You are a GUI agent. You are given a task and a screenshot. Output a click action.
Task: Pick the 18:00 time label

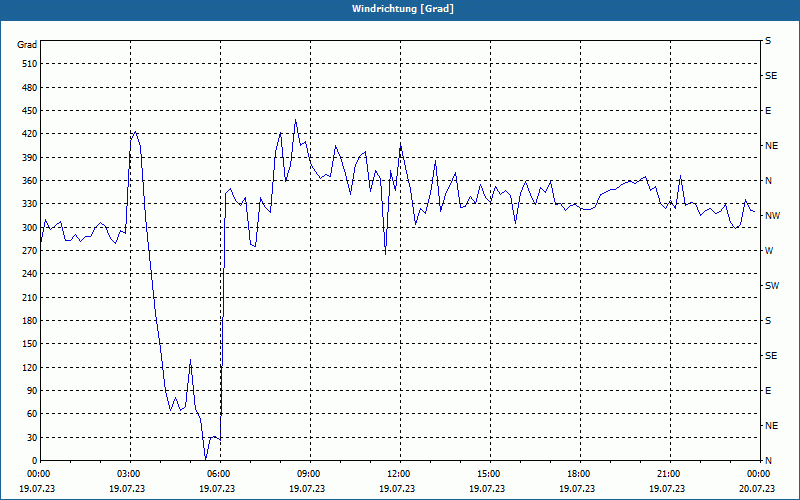pyautogui.click(x=577, y=474)
